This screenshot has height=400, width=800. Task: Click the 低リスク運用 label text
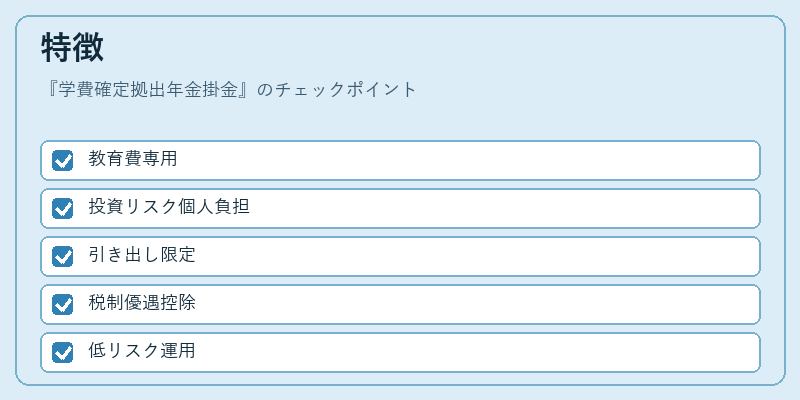click(x=142, y=351)
